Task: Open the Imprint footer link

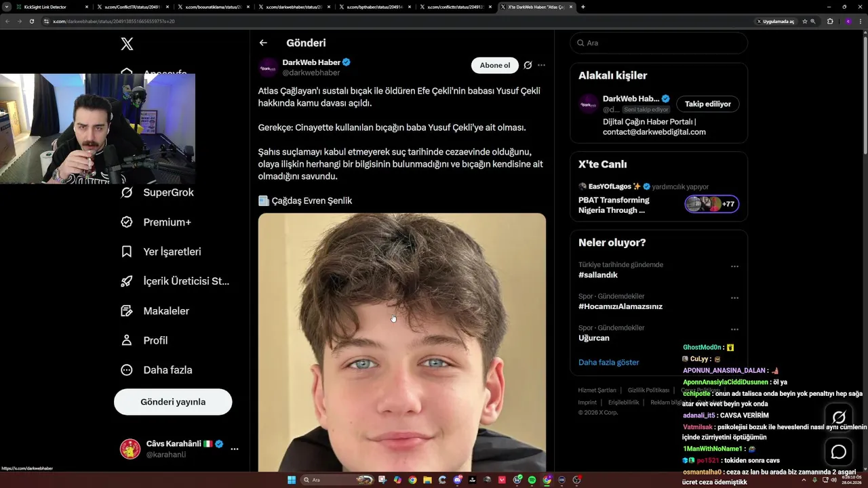Action: coord(587,403)
